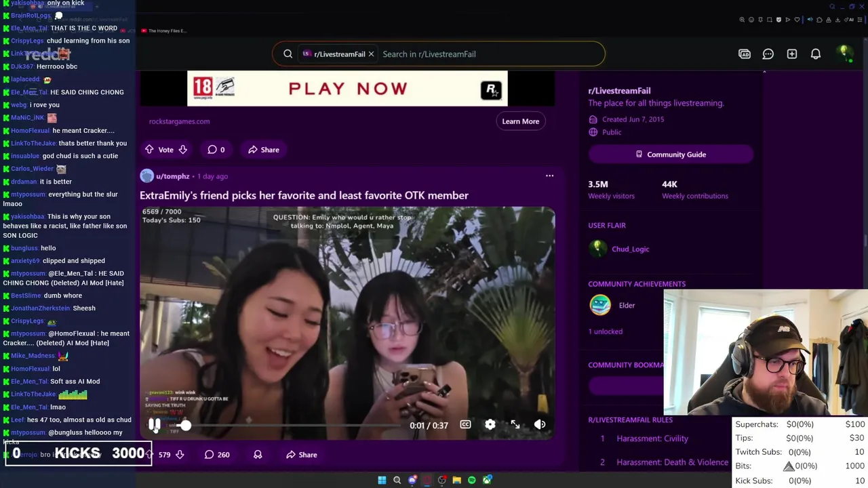Click the browser tab search magnifier
Screen dimensions: 868x488
[832, 7]
